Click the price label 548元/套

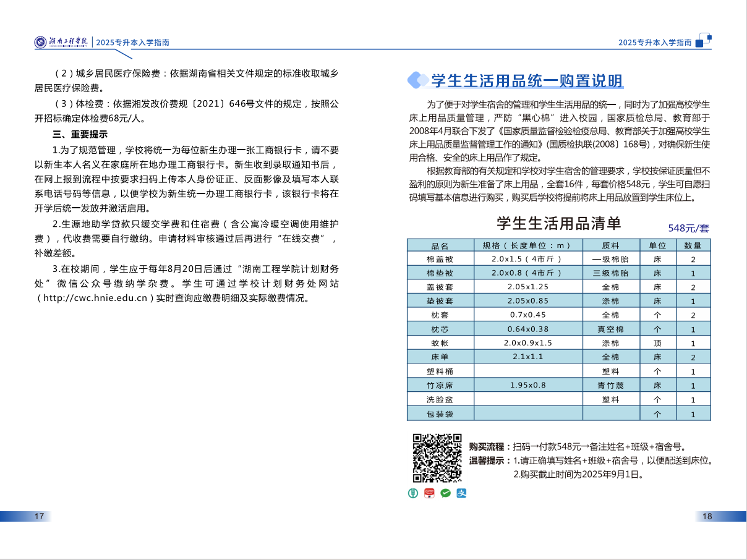point(688,227)
